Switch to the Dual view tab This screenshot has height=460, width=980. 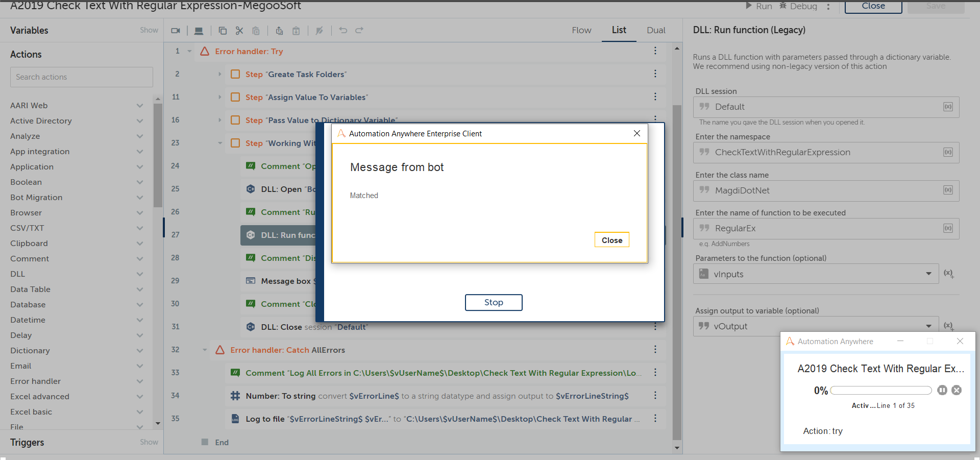[x=656, y=30]
